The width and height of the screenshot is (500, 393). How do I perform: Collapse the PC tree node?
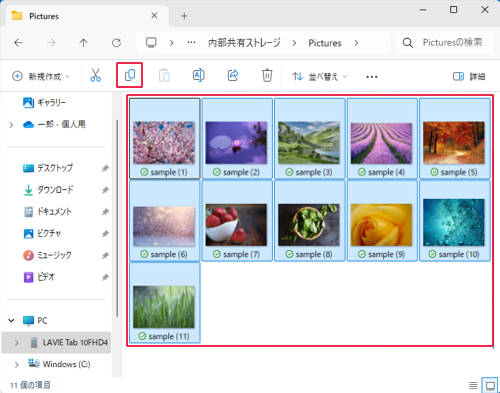click(x=11, y=320)
